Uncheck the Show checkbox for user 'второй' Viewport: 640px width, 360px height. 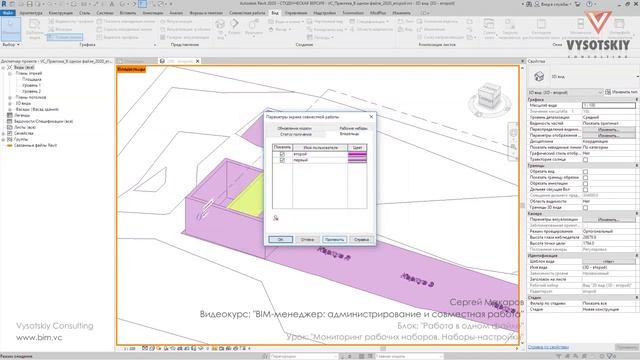pos(282,154)
